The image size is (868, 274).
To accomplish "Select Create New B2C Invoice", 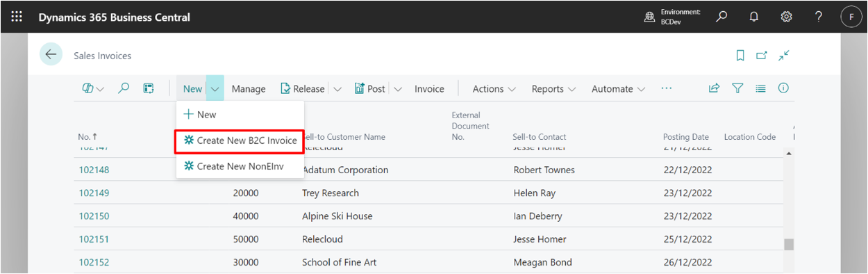I will pos(240,140).
